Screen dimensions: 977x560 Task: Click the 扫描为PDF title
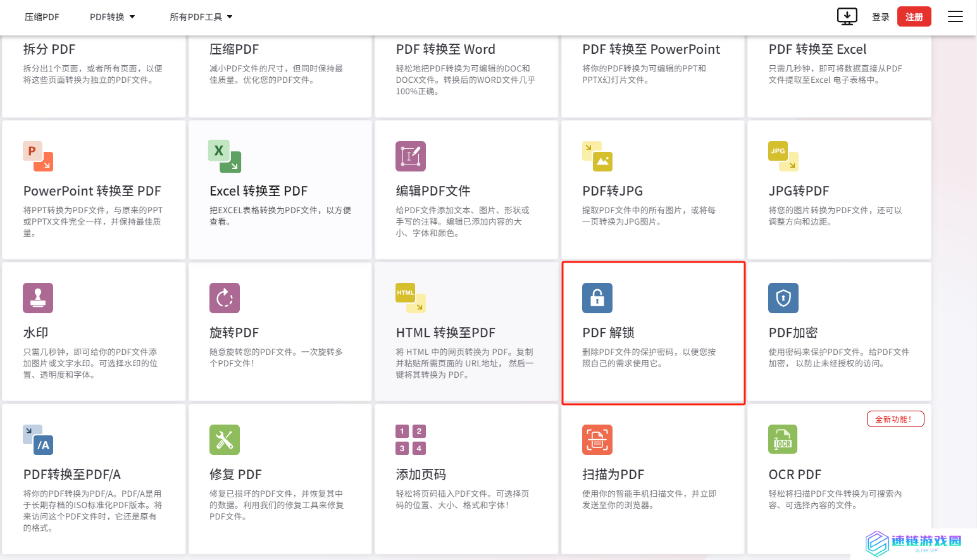pyautogui.click(x=613, y=475)
